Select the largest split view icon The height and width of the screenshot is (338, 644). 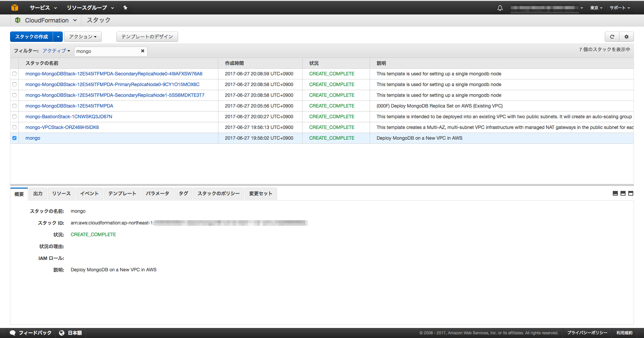coord(631,193)
